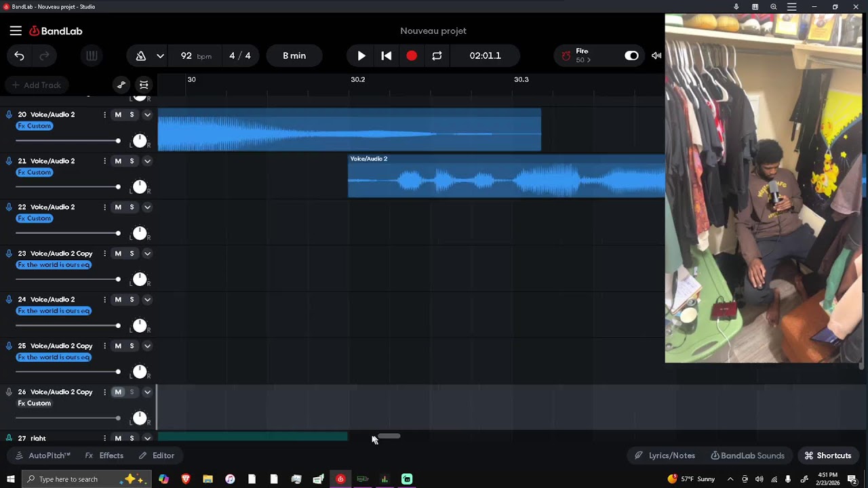
Task: Open the Windows Start menu
Action: (x=10, y=479)
